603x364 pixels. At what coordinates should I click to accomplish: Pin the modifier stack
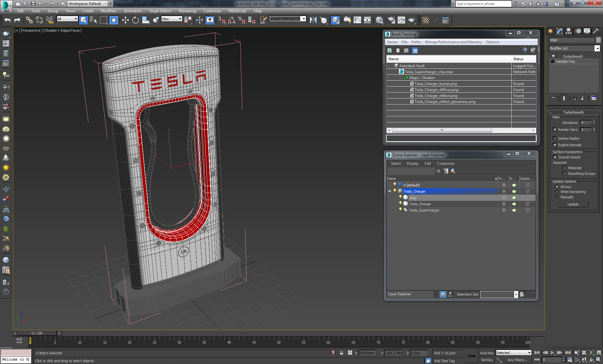pyautogui.click(x=553, y=98)
